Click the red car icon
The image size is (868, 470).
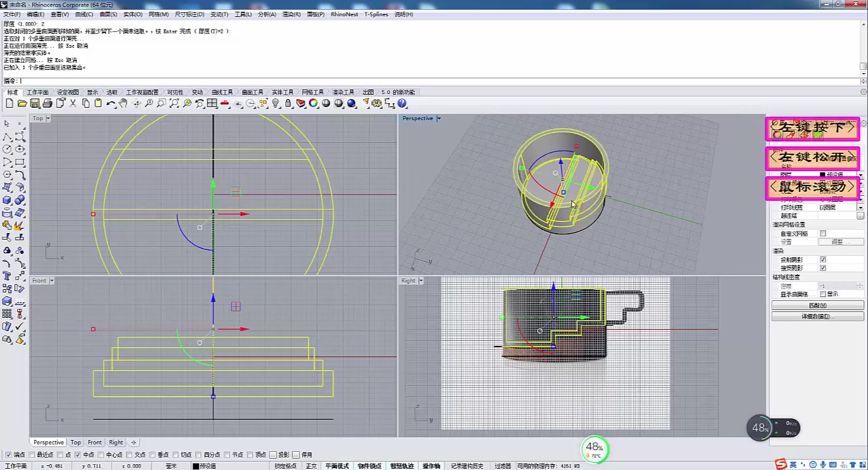pyautogui.click(x=225, y=103)
